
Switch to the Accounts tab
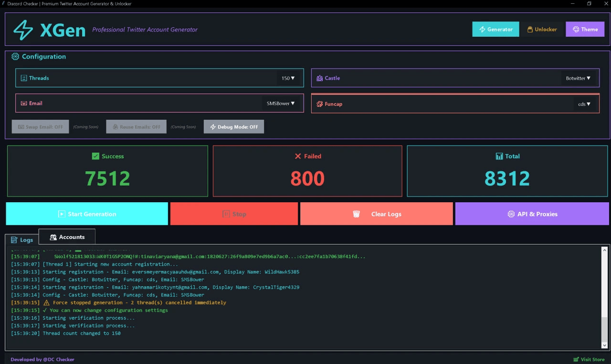point(67,237)
